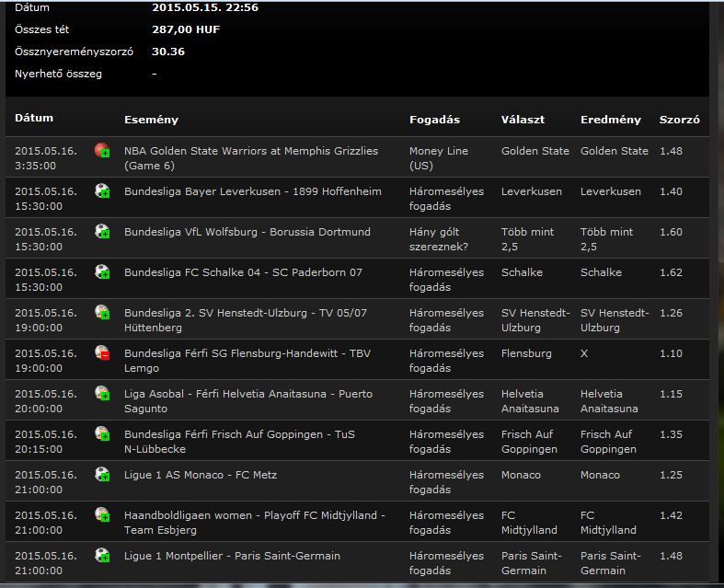724x588 pixels.
Task: Click soccer icon beside Montpellier match
Action: tap(102, 555)
